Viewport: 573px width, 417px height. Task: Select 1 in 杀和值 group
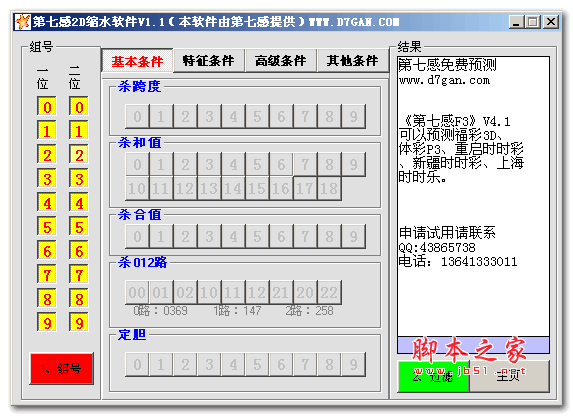pyautogui.click(x=161, y=164)
